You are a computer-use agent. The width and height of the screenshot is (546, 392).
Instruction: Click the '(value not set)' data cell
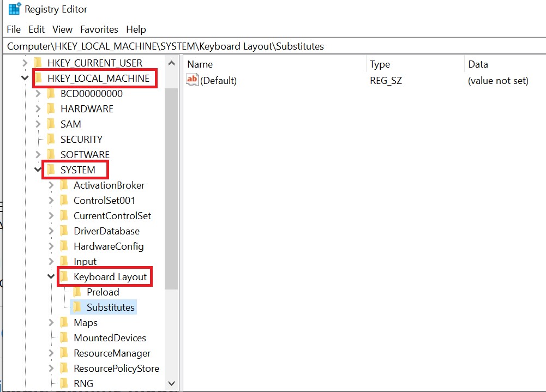(x=498, y=81)
